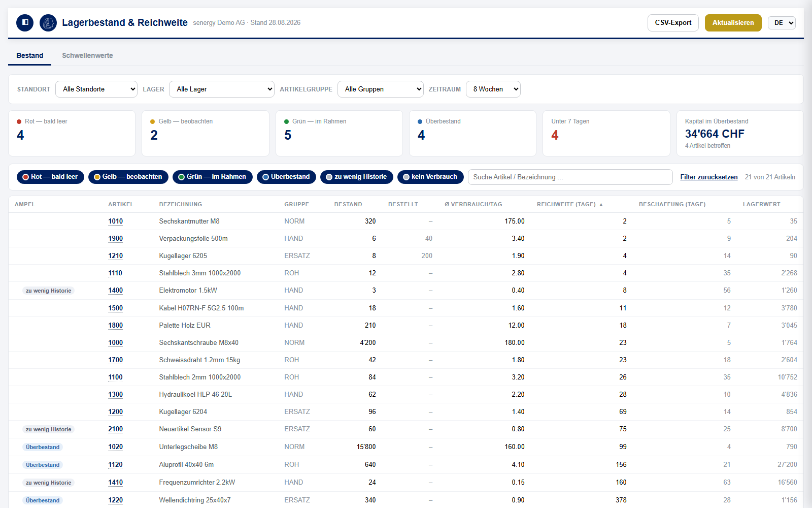Open the Artikelgruppe dropdown Alle Gruppen

coord(381,89)
